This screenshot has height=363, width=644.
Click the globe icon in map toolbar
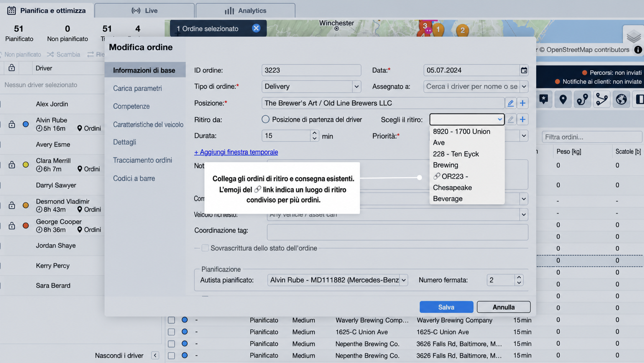(x=621, y=100)
